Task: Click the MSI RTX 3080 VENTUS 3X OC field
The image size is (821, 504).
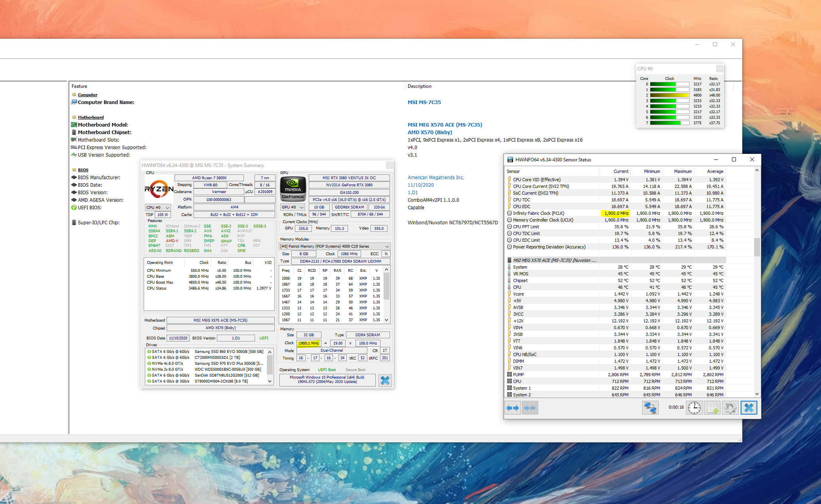Action: pyautogui.click(x=349, y=178)
